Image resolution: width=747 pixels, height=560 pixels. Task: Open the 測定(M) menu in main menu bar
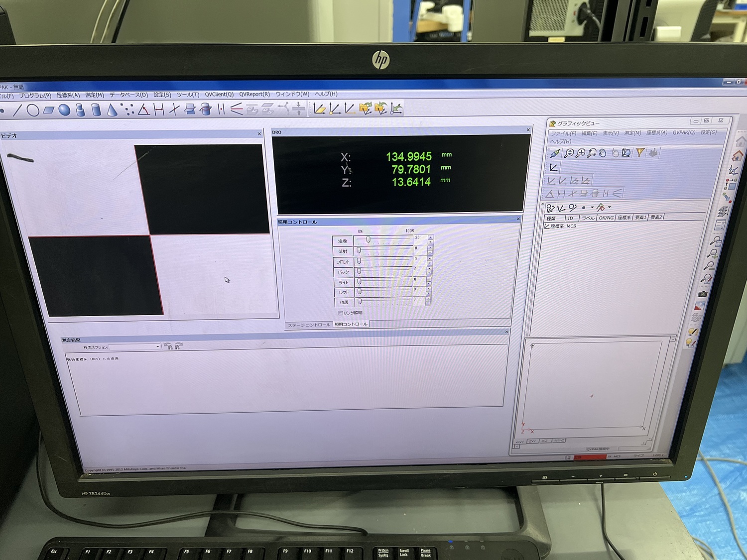pos(95,95)
